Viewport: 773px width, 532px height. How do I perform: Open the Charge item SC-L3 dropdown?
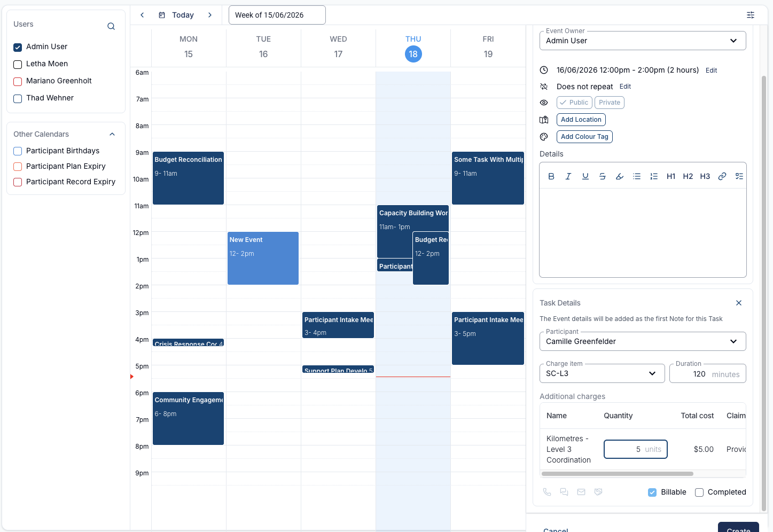[602, 373]
